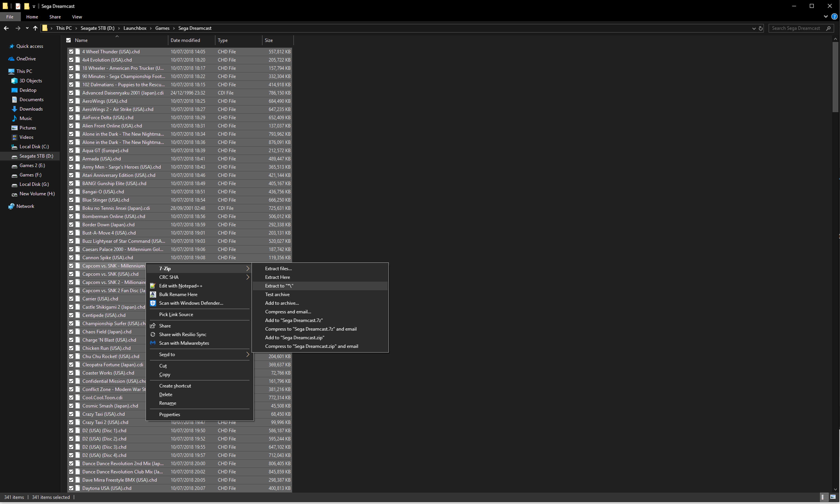Open the Explorer help question mark
Screen dimensions: 840x504
coord(834,17)
